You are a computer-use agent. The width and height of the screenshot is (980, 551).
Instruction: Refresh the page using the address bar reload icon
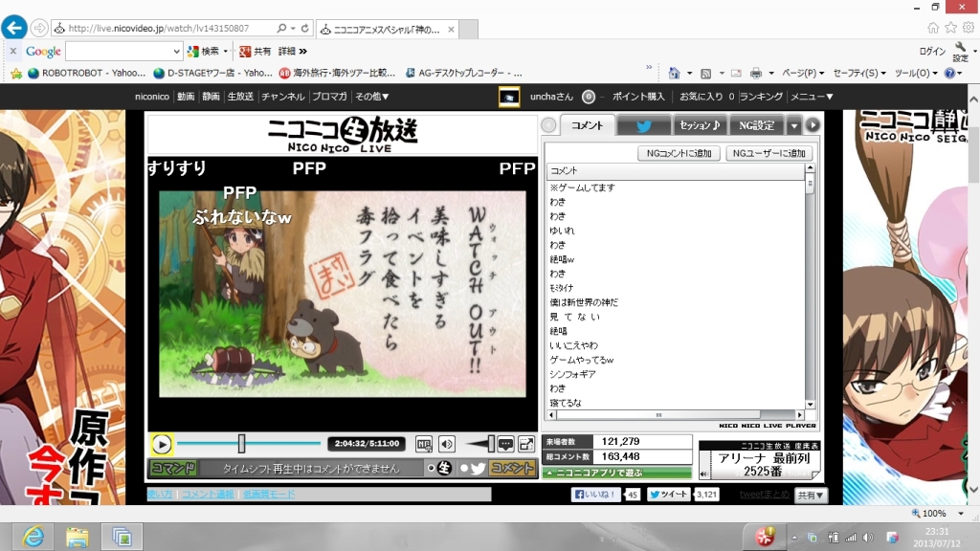pos(305,28)
